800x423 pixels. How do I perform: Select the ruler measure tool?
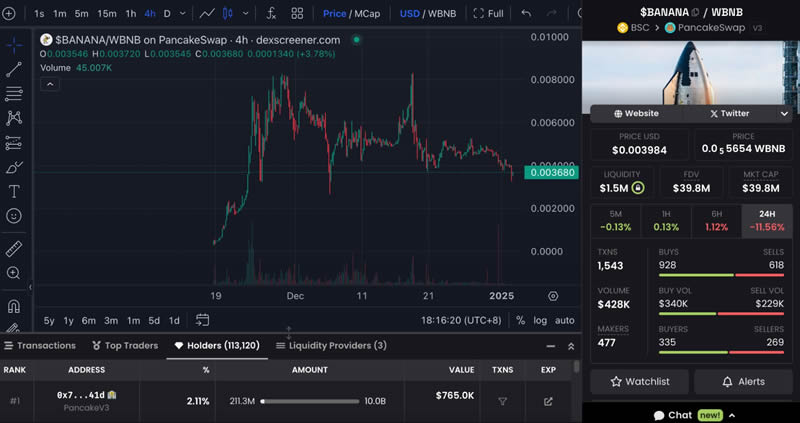coord(14,248)
